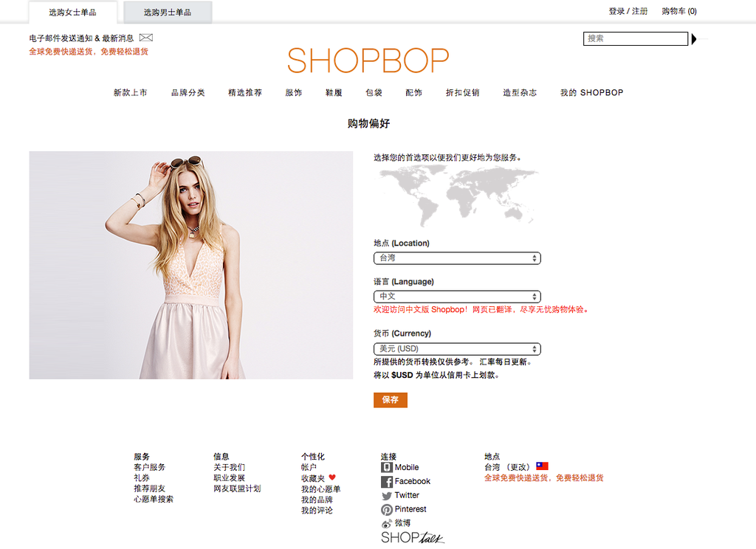
Task: Open the 配饰 menu
Action: [x=413, y=92]
